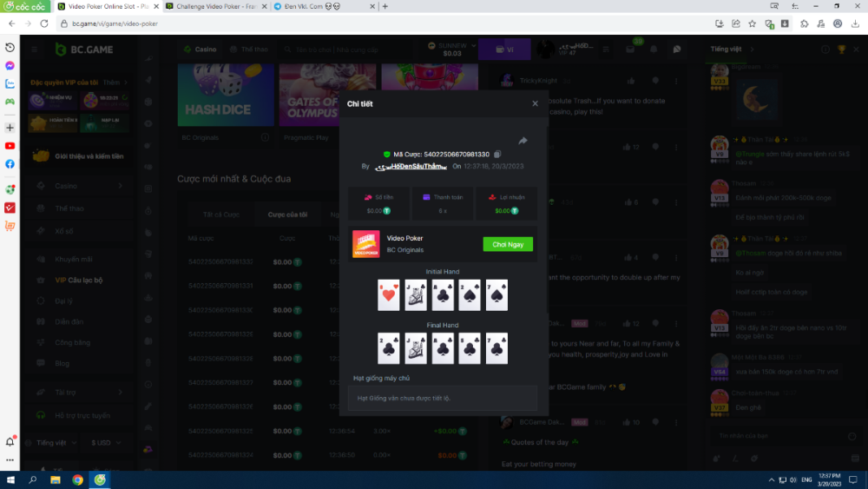The height and width of the screenshot is (489, 868).
Task: Open a new browser tab
Action: [385, 6]
